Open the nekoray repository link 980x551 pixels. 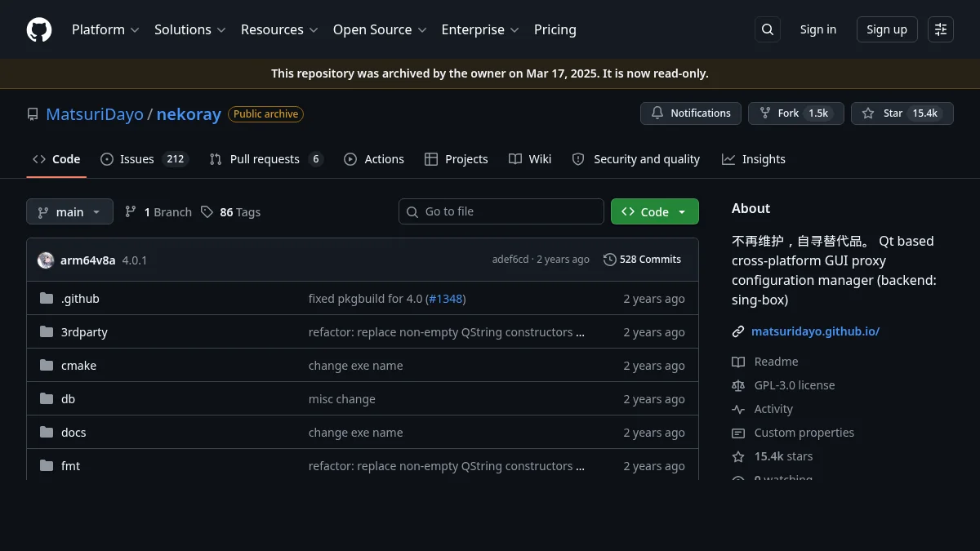tap(189, 114)
